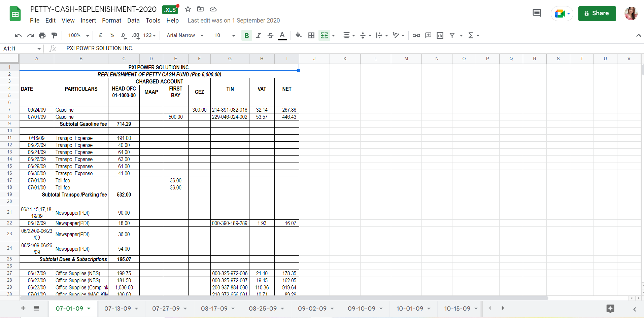The image size is (644, 318).
Task: Toggle Create a filter icon
Action: [452, 35]
